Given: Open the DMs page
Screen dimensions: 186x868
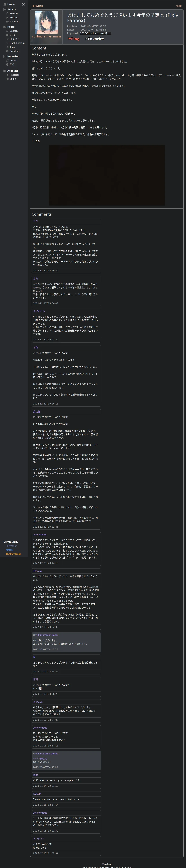Looking at the screenshot, I should 10,35.
